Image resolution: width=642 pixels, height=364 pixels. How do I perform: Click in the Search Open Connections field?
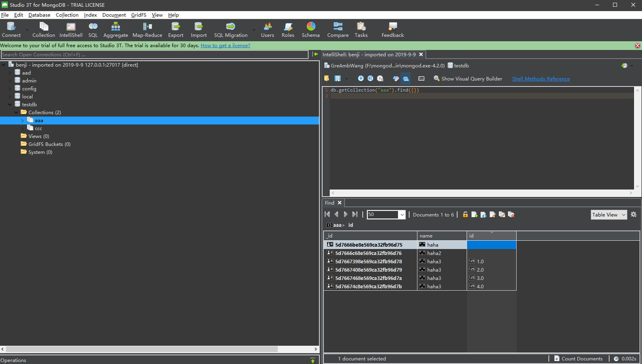pyautogui.click(x=155, y=54)
